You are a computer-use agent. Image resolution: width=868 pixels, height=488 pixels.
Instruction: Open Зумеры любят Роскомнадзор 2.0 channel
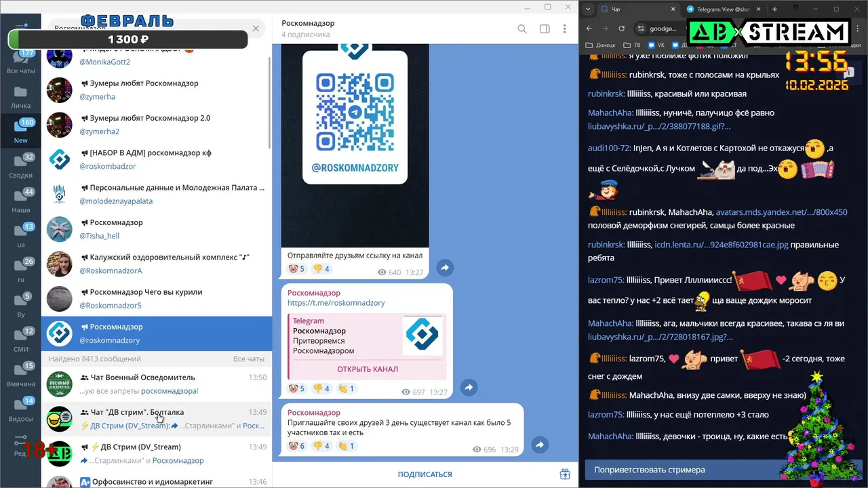click(156, 125)
